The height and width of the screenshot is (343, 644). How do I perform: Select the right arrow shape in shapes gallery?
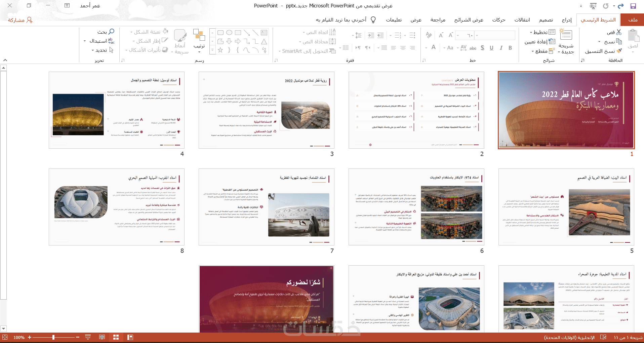coord(238,41)
